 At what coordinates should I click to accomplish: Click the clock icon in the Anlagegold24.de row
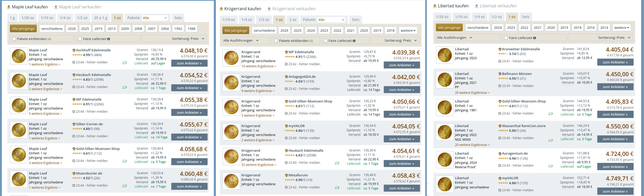coord(286,89)
